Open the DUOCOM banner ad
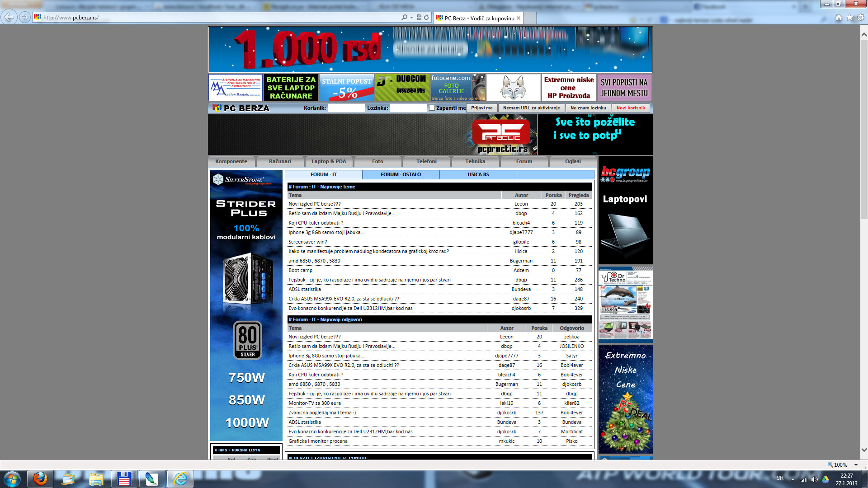Viewport: 868px width, 488px height. tap(402, 88)
